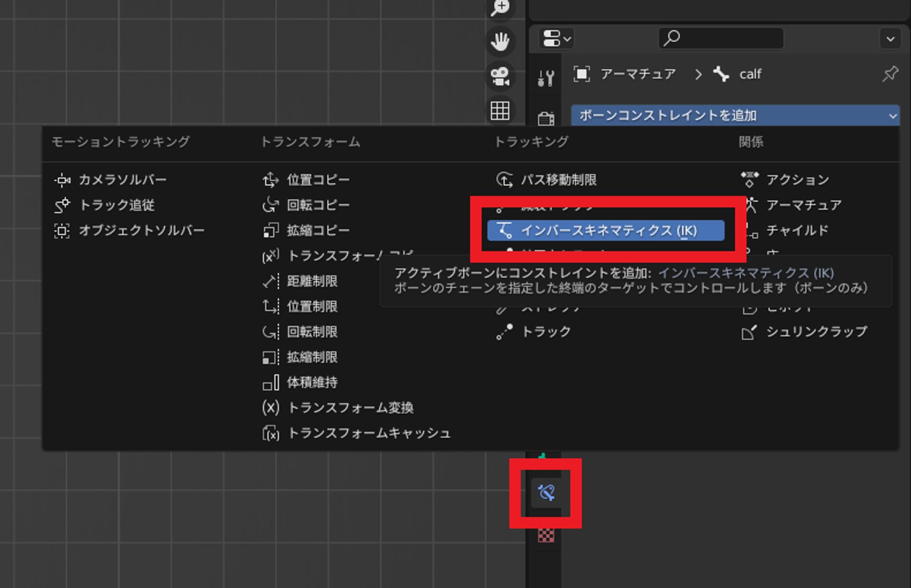The width and height of the screenshot is (911, 588).
Task: Click the アーマチュア breadcrumb label
Action: click(x=638, y=74)
